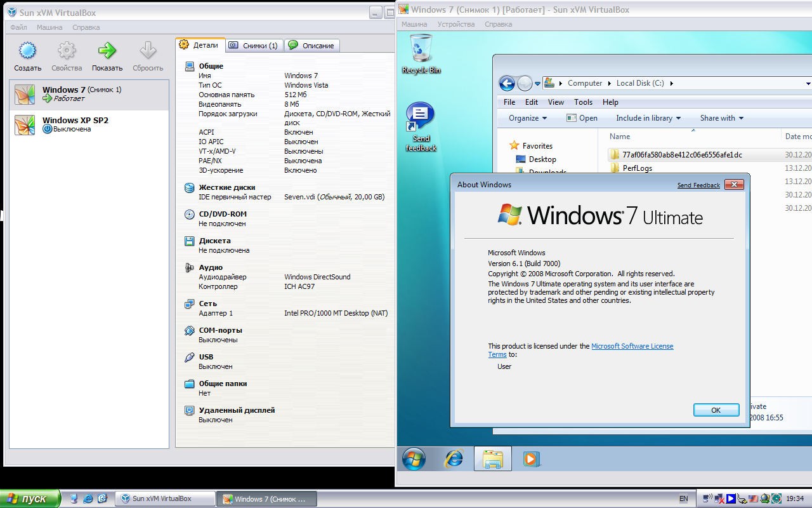The width and height of the screenshot is (812, 508).
Task: Open the Машина menu in VirtualBox manager
Action: click(x=49, y=27)
